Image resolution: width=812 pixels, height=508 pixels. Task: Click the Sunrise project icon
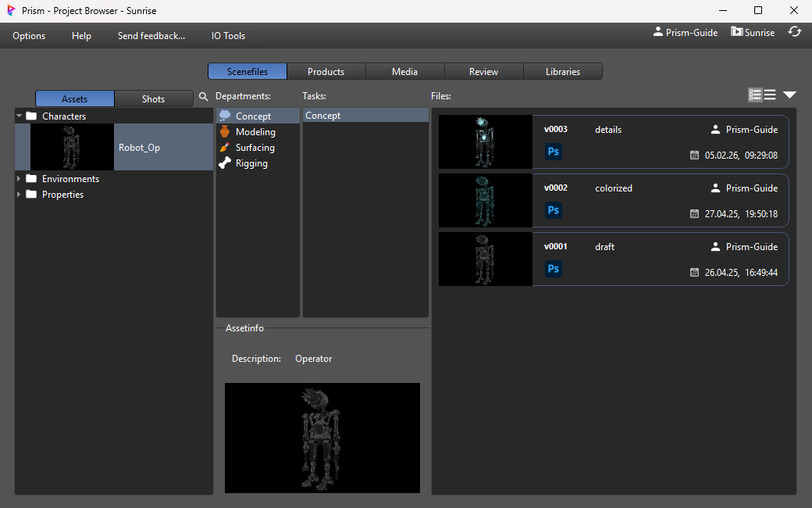pyautogui.click(x=737, y=32)
